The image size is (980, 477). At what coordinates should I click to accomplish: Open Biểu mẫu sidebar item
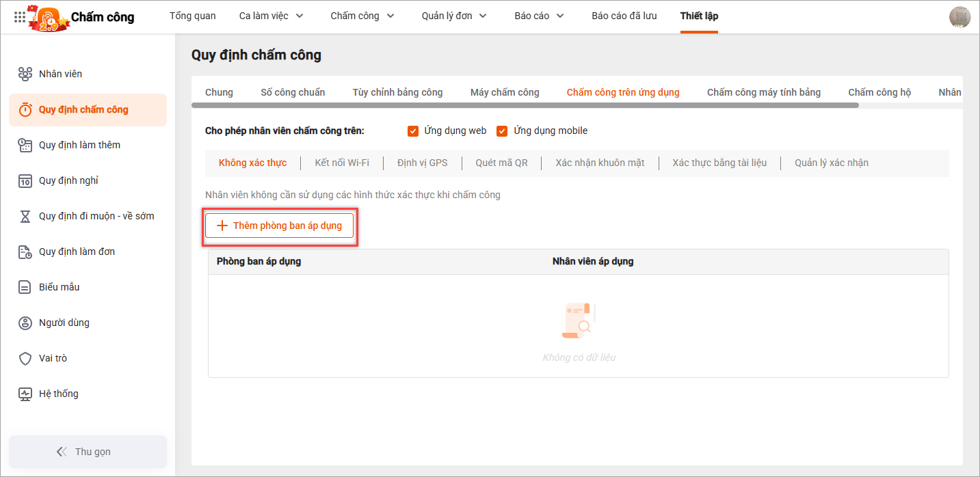pyautogui.click(x=88, y=287)
